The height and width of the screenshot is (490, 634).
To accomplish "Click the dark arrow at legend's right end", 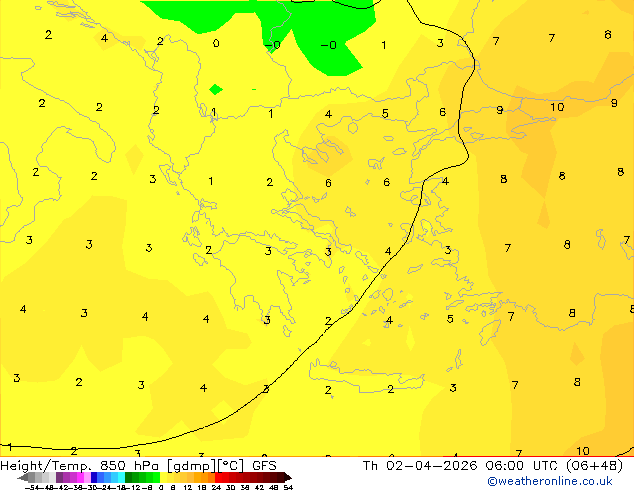I will click(288, 478).
